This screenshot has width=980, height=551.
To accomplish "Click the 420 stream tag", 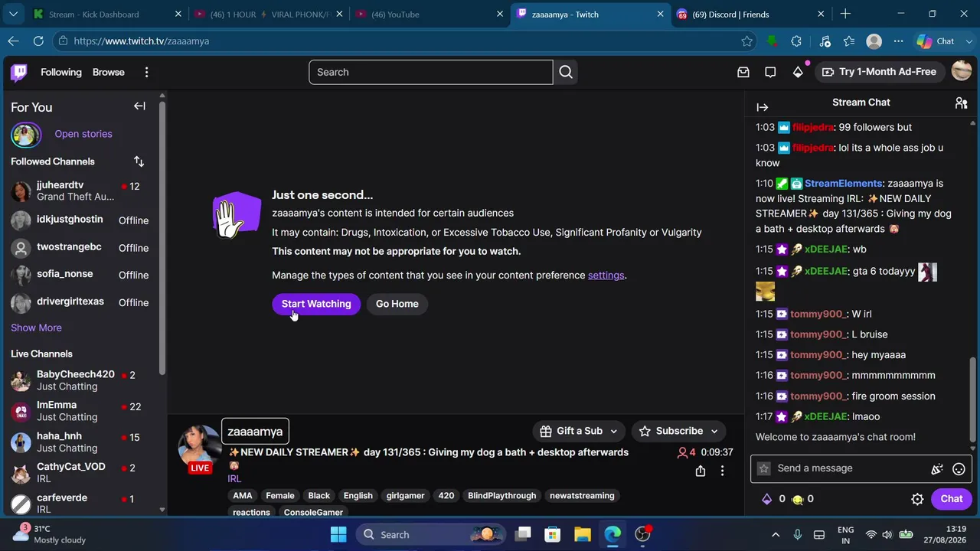I will coord(446,496).
